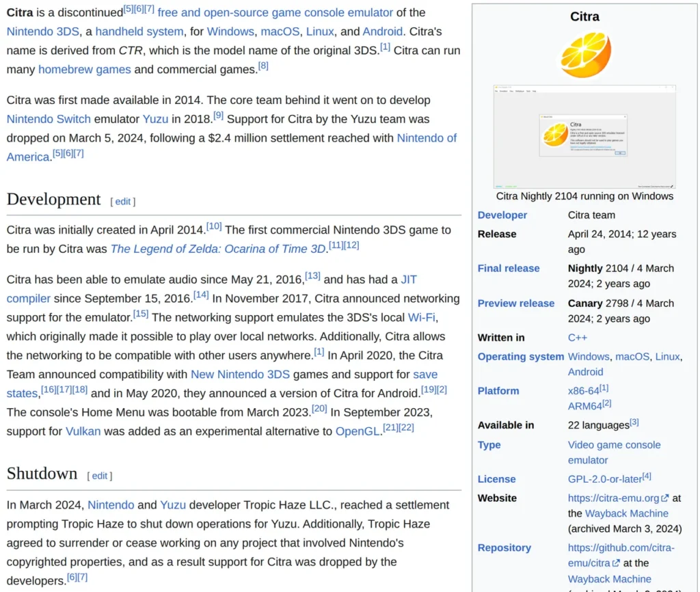700x592 pixels.
Task: Jump to citation [10] after April 2014
Action: (x=214, y=226)
